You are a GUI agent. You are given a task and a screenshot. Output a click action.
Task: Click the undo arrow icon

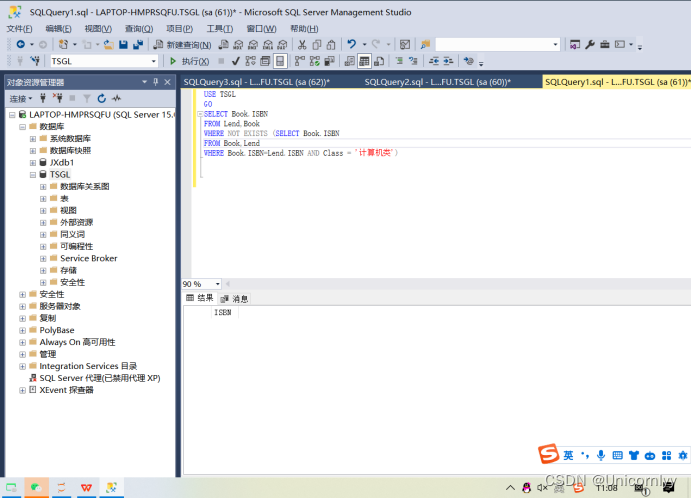pyautogui.click(x=351, y=44)
